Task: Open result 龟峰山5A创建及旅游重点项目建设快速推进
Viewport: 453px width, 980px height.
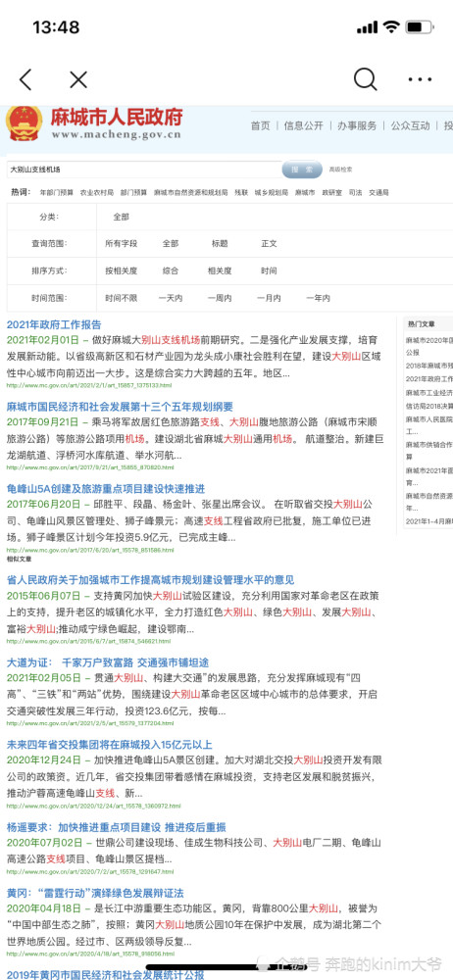Action: pyautogui.click(x=106, y=489)
